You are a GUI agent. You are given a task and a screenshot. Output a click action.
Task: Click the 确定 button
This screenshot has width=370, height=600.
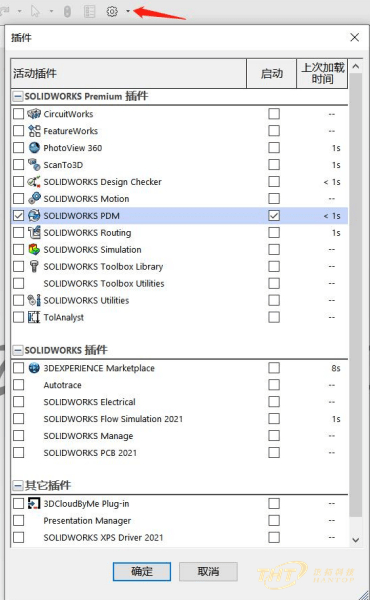click(142, 572)
